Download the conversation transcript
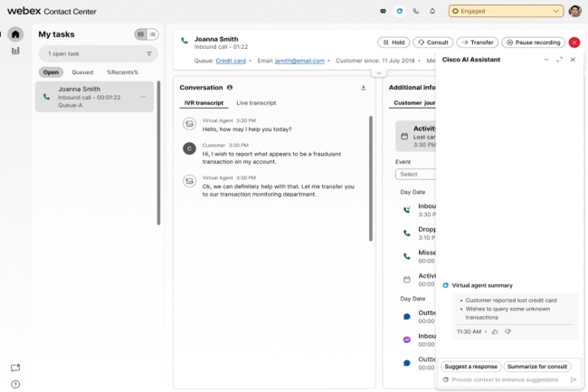Viewport: 588px width, 392px height. point(363,88)
